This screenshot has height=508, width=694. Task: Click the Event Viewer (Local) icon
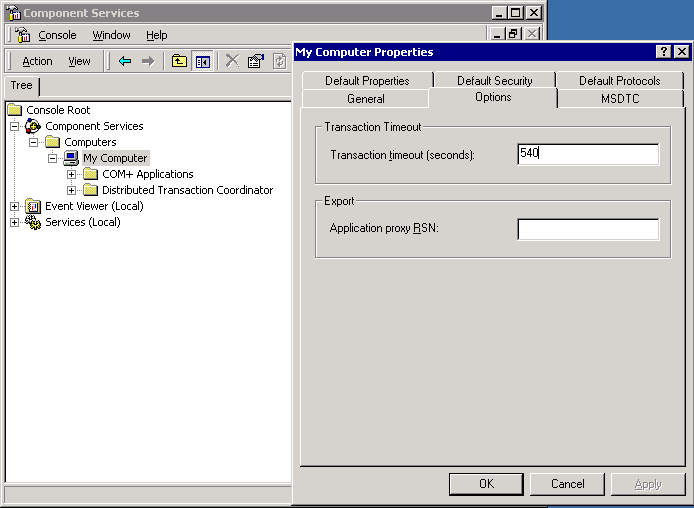tap(33, 206)
